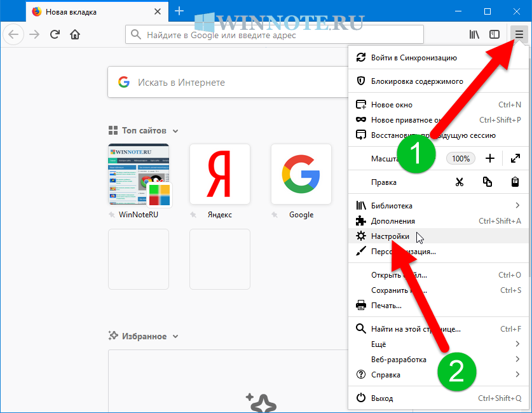Viewport: 532px width, 413px height.
Task: Click Войти в Синхронизацию
Action: [x=413, y=58]
